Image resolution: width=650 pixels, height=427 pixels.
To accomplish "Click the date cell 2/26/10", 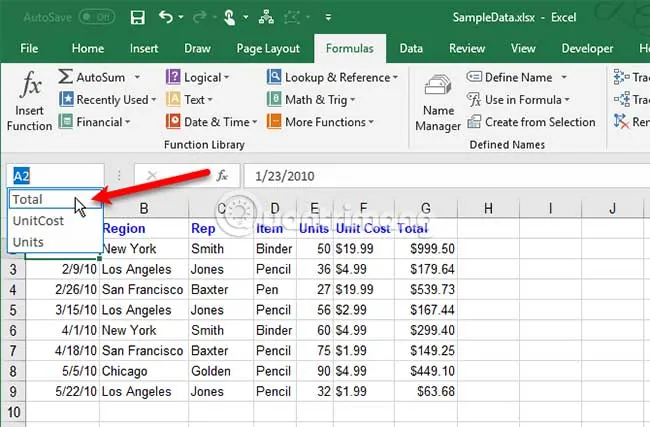I will pos(62,289).
